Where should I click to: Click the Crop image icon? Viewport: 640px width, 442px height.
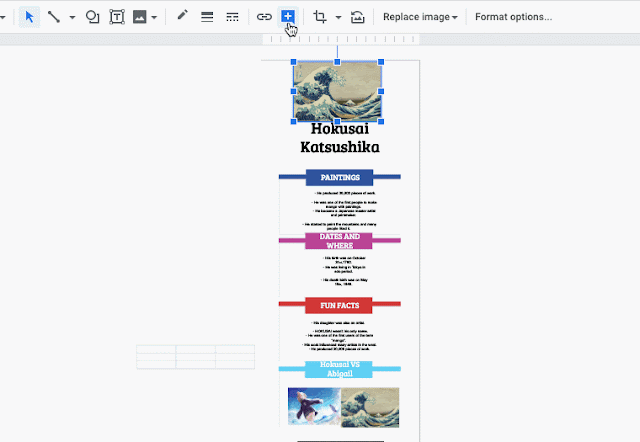[320, 17]
